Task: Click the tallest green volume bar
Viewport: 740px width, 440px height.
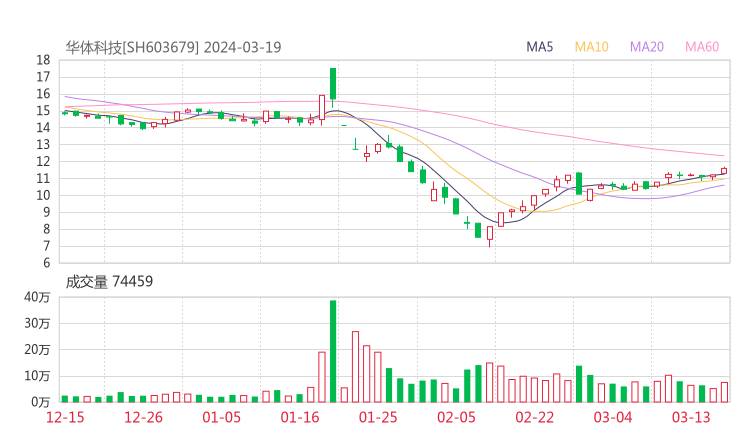Action: 333,351
